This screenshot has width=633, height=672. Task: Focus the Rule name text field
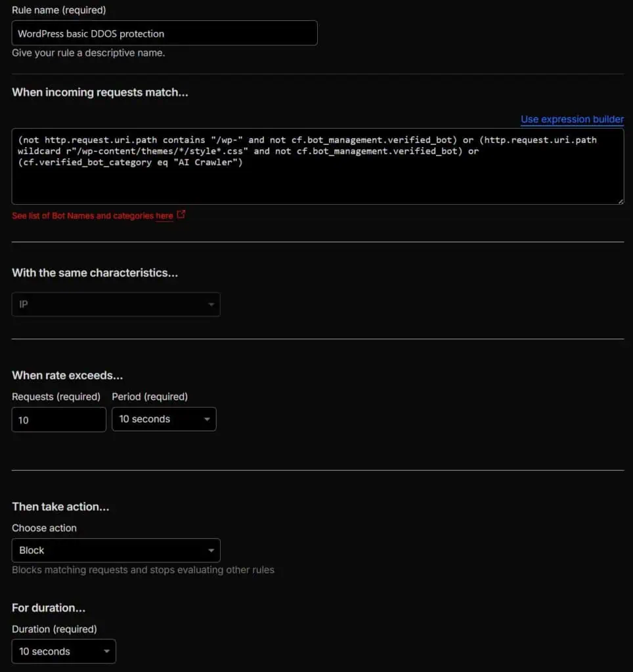[164, 33]
